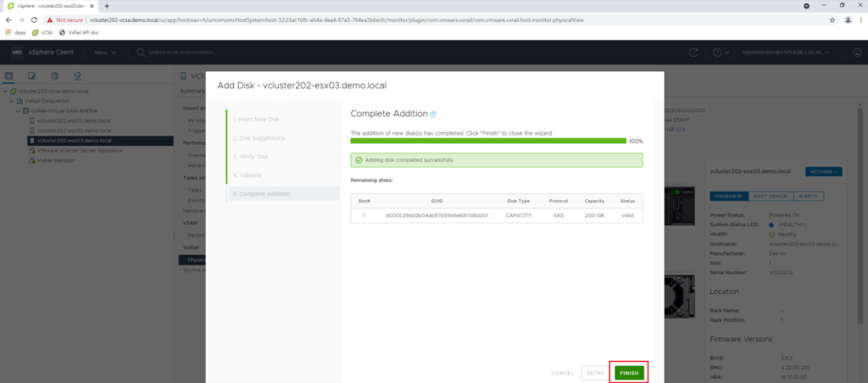Close the vSphere browser tab
868x383 pixels.
92,6
